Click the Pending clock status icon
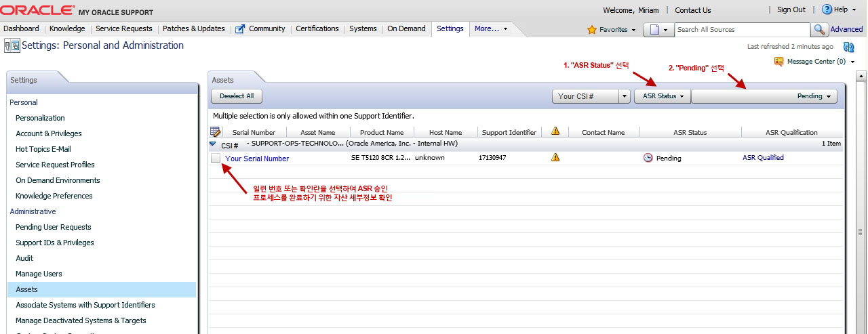Image resolution: width=868 pixels, height=334 pixels. (648, 158)
